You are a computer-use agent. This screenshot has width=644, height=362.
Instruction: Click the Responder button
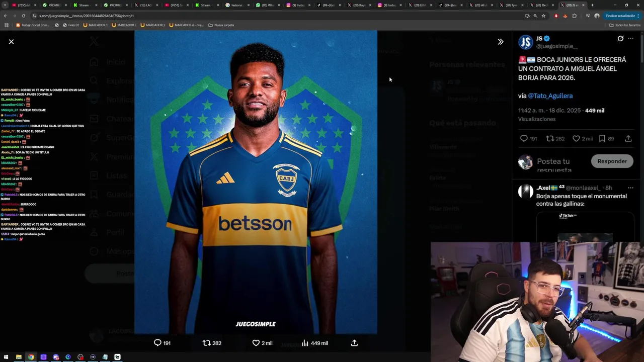pyautogui.click(x=612, y=161)
